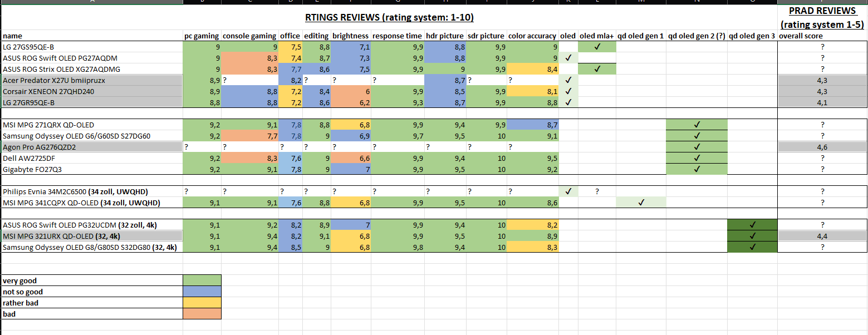Select the PRAD REVIEWS heading cell
The height and width of the screenshot is (335, 868).
tap(822, 17)
